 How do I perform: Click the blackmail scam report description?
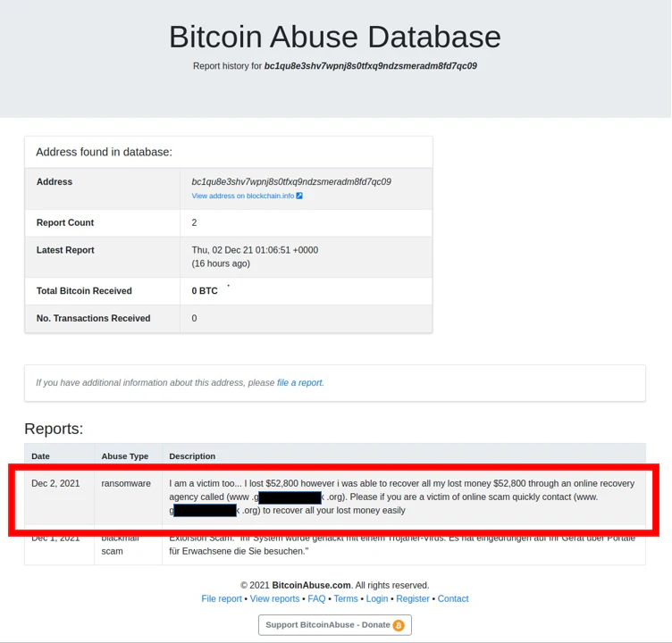402,545
